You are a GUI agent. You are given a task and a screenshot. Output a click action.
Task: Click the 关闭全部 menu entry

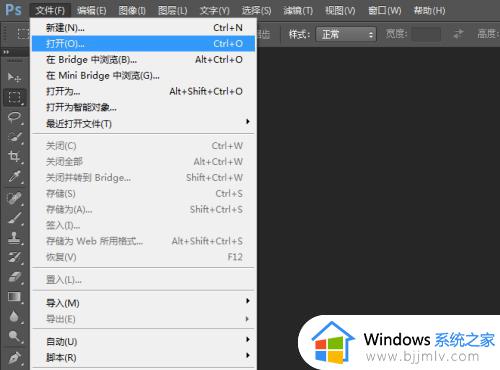[144, 162]
